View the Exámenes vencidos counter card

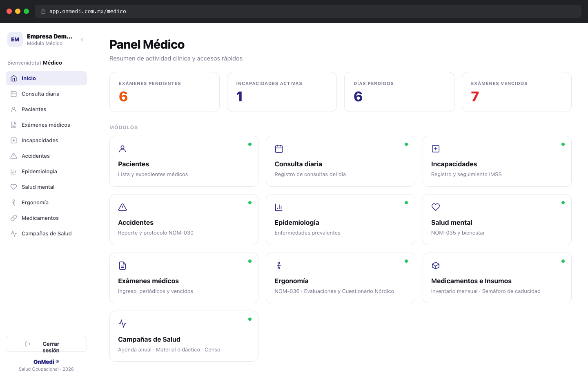pyautogui.click(x=517, y=92)
